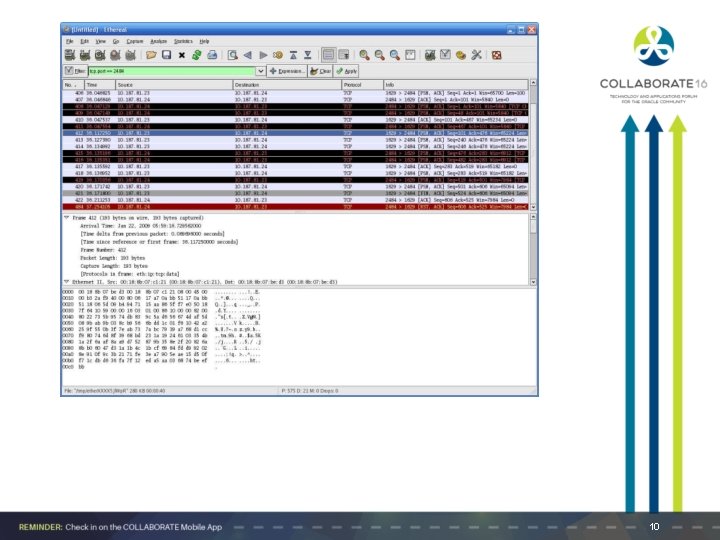Jump to the last packet icon

click(x=308, y=55)
